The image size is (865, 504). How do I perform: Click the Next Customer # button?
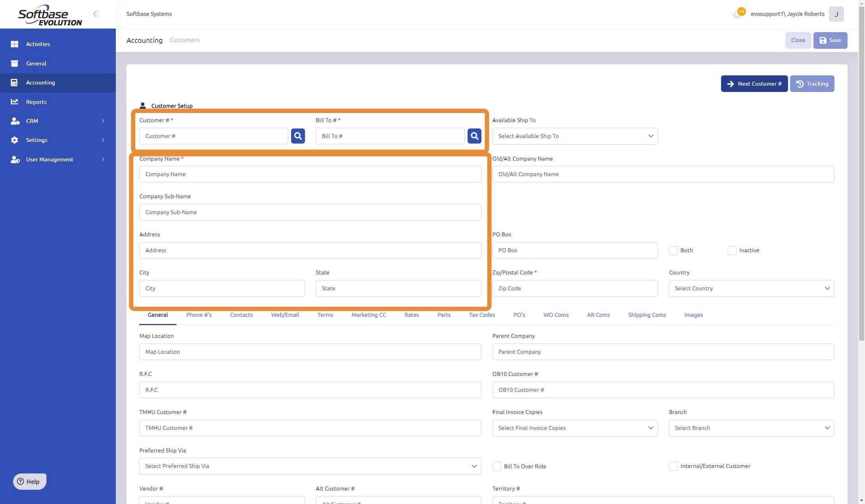[x=754, y=84]
